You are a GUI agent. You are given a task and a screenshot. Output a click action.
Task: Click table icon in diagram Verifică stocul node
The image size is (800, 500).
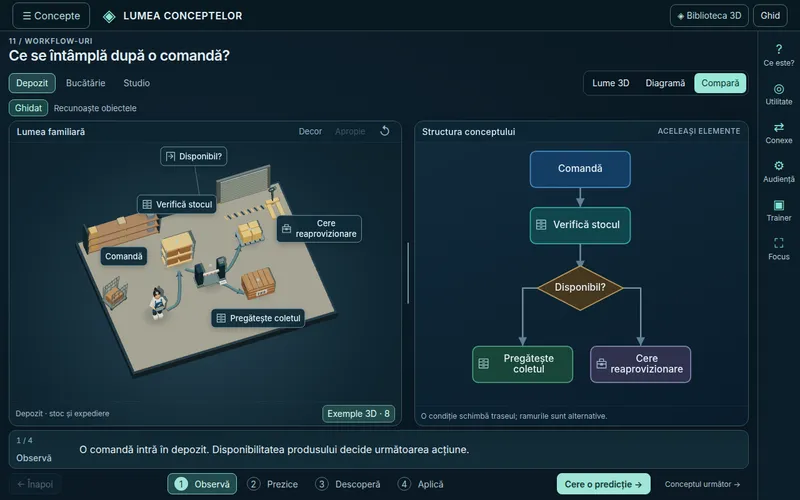click(x=541, y=224)
